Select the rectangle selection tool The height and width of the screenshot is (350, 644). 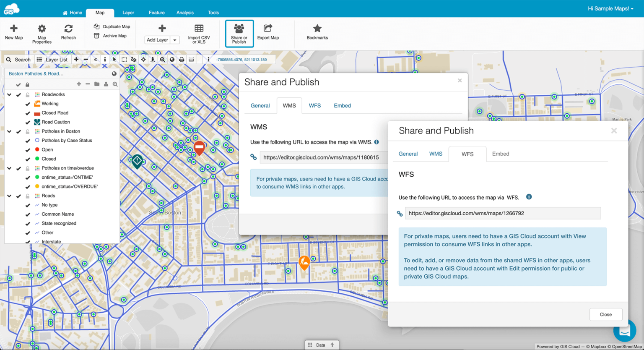[x=124, y=60]
